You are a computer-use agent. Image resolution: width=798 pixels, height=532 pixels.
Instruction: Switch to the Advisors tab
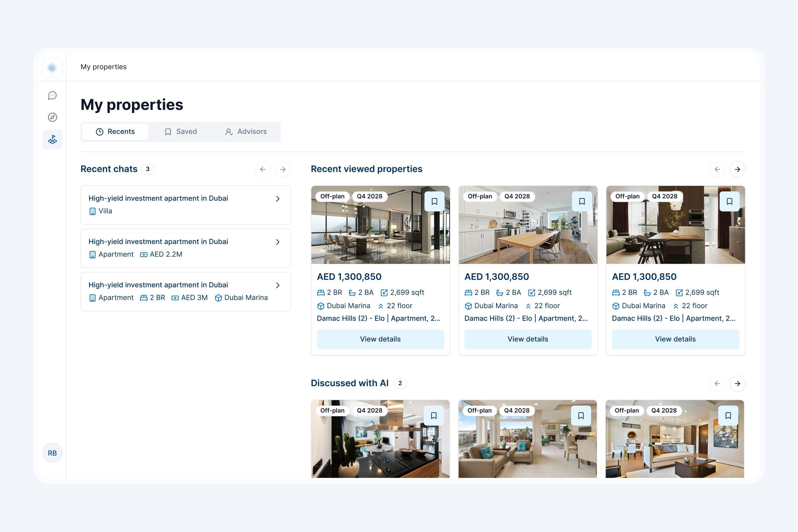coord(246,132)
